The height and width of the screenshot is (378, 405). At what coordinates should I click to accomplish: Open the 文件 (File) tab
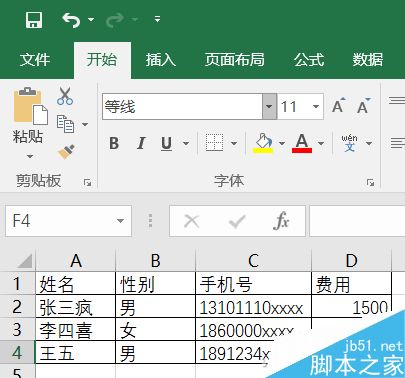35,60
